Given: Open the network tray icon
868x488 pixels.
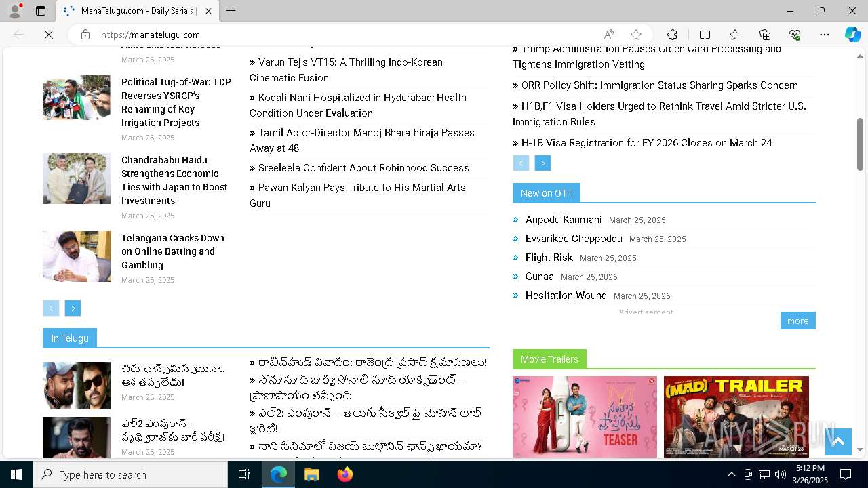Looking at the screenshot, I should tap(764, 474).
